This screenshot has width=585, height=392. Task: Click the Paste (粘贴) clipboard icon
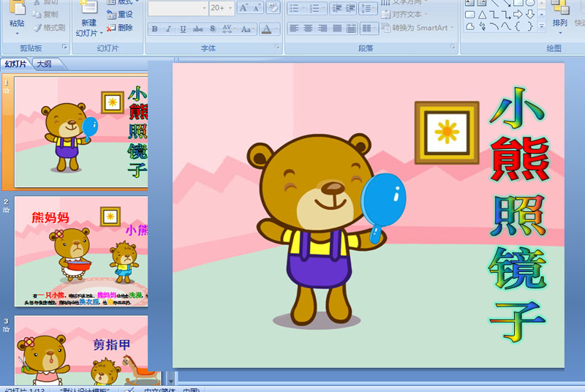pos(17,7)
